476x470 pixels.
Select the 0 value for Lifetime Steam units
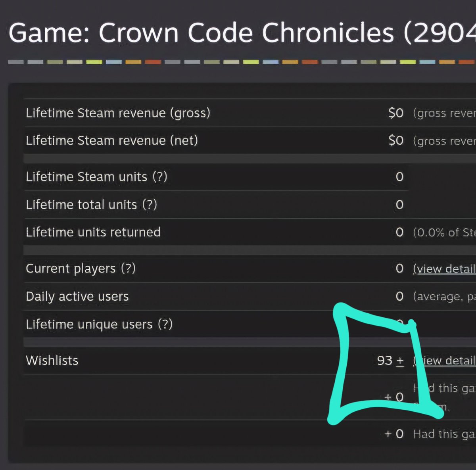point(399,177)
